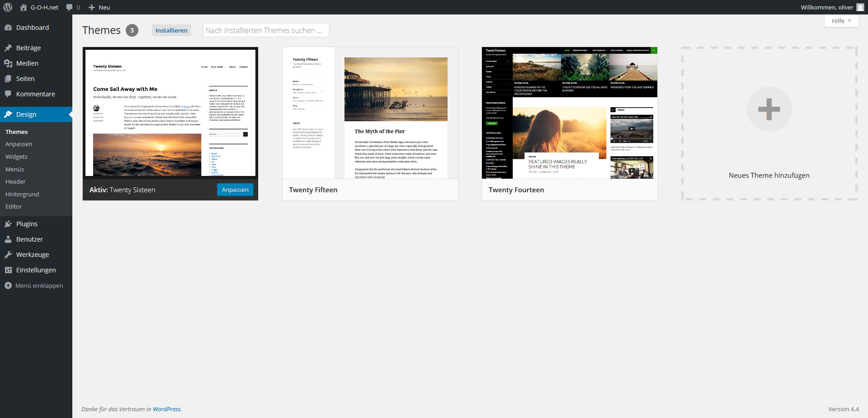Image resolution: width=868 pixels, height=418 pixels.
Task: Open Kommentare in the sidebar
Action: (x=36, y=94)
